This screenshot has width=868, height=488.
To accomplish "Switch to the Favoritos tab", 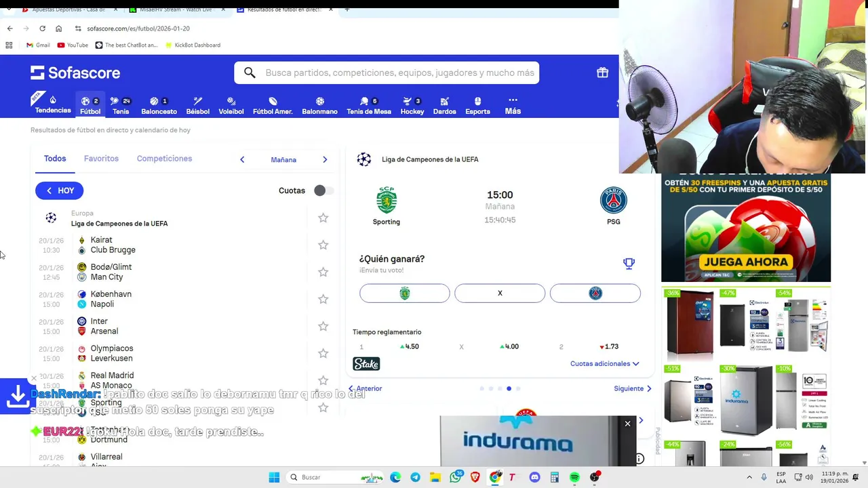I will point(101,159).
